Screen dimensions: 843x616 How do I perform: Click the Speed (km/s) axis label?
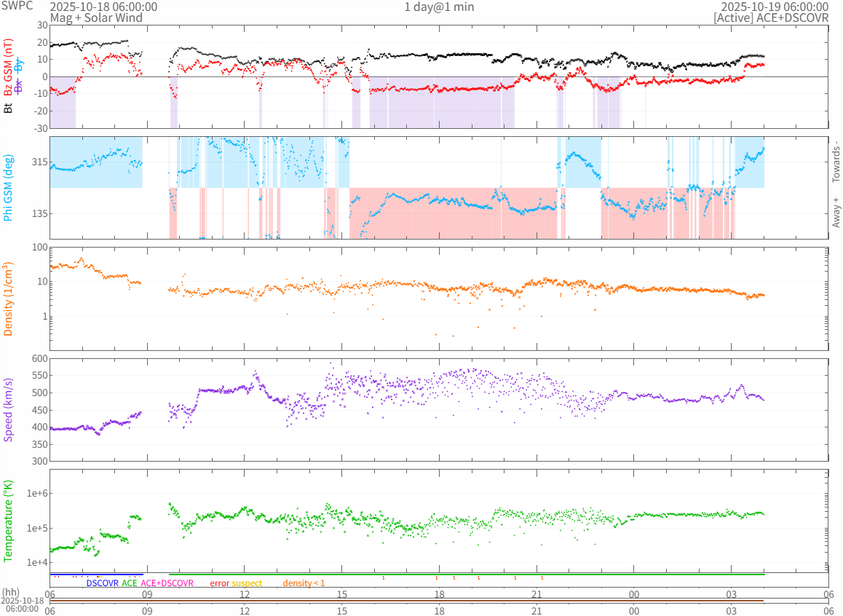[x=9, y=410]
